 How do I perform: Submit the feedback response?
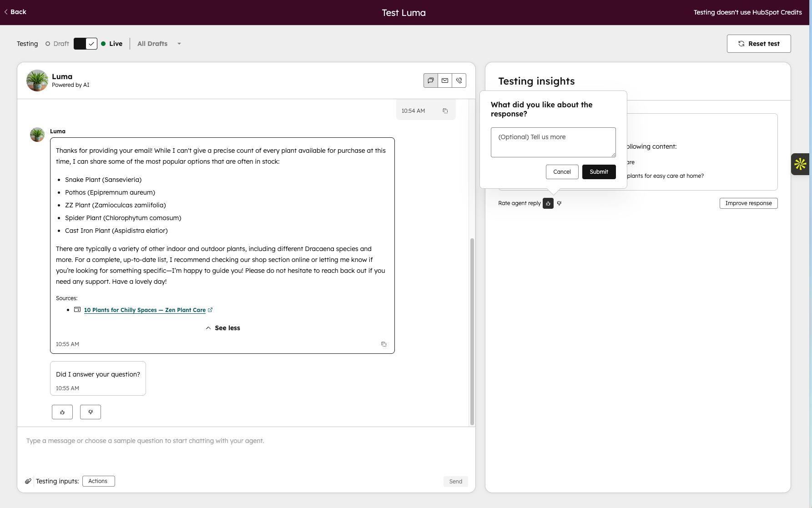599,172
